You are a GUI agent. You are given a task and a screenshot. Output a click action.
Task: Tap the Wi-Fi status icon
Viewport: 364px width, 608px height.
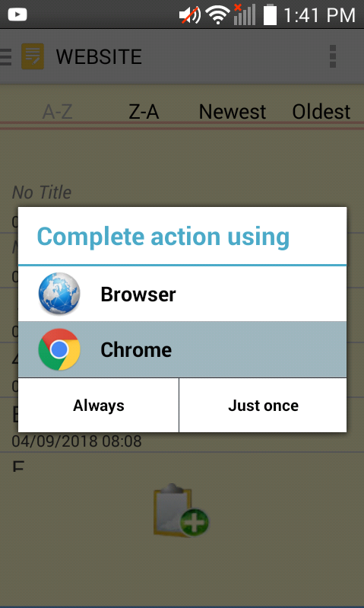(x=217, y=15)
